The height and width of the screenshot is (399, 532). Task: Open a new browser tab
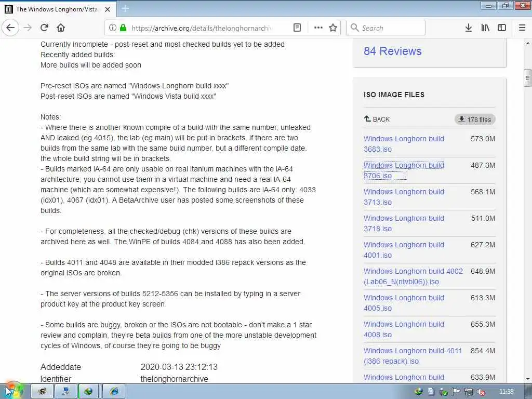(x=125, y=9)
